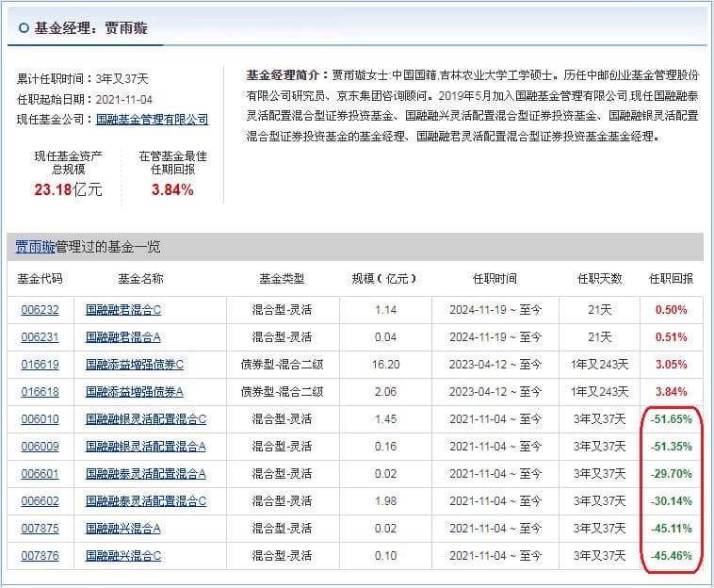Image resolution: width=714 pixels, height=588 pixels.
Task: View the 国融添益增强债券A fund
Action: click(x=135, y=391)
